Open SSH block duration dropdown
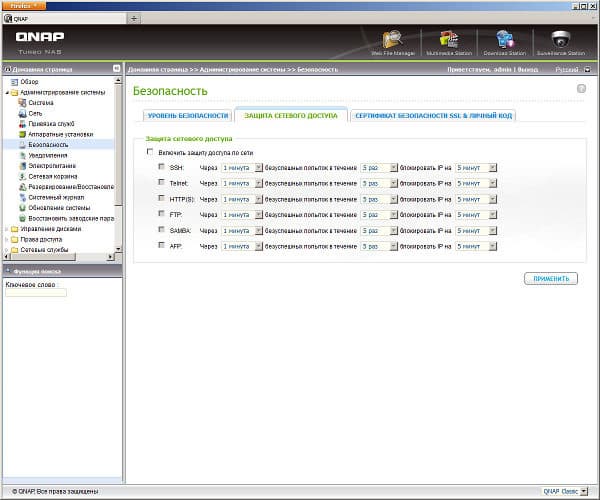This screenshot has height=500, width=600. pos(476,168)
